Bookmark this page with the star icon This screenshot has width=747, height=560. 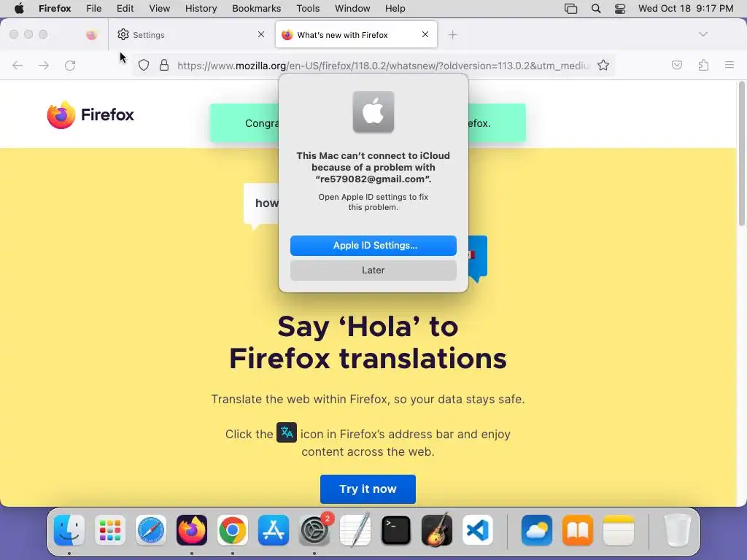click(x=603, y=65)
